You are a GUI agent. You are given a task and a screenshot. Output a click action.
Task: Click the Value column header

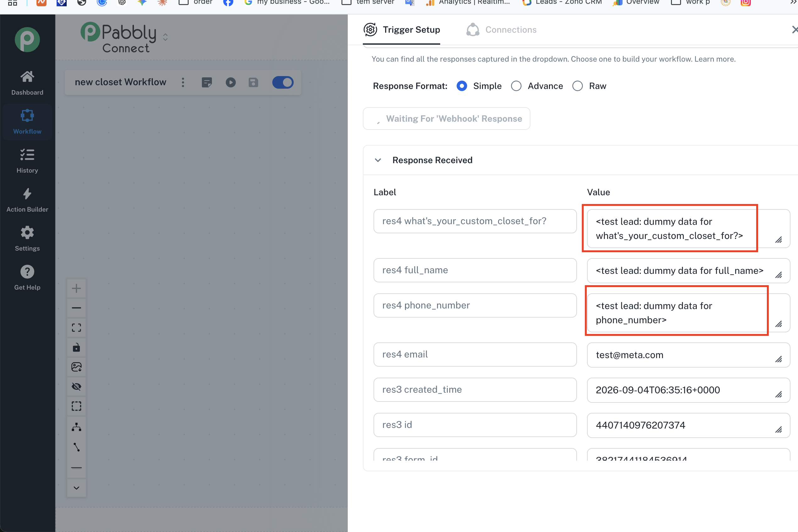[599, 192]
